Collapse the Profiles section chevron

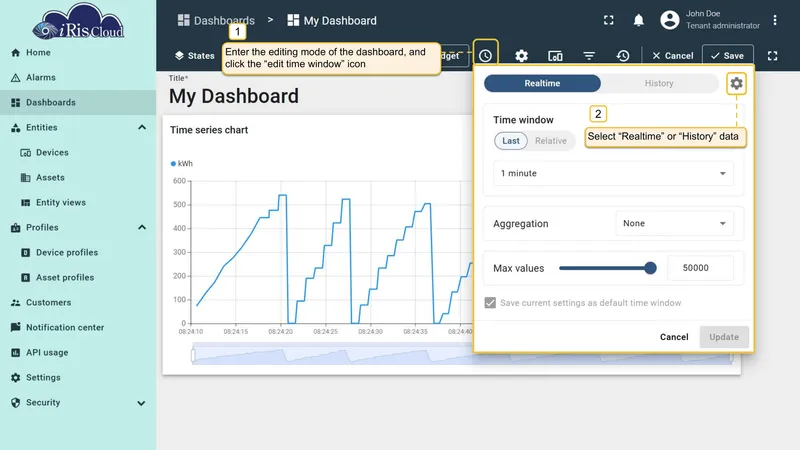click(x=142, y=228)
